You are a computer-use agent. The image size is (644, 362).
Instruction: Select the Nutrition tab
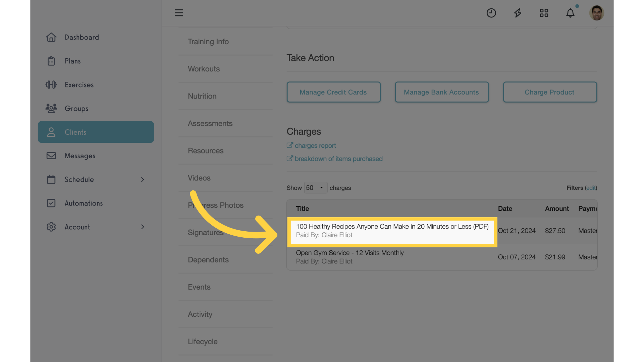[x=202, y=96]
